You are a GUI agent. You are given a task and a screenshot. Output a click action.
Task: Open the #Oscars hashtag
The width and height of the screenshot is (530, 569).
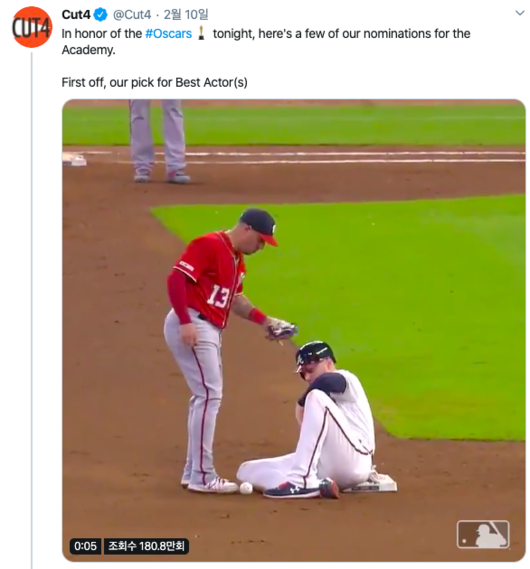[168, 34]
